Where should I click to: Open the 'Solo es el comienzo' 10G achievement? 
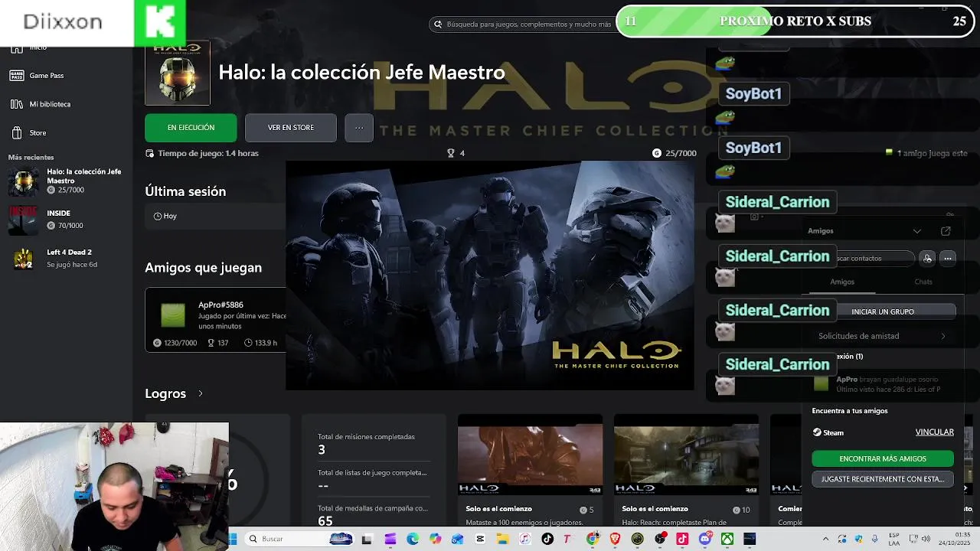tap(686, 471)
